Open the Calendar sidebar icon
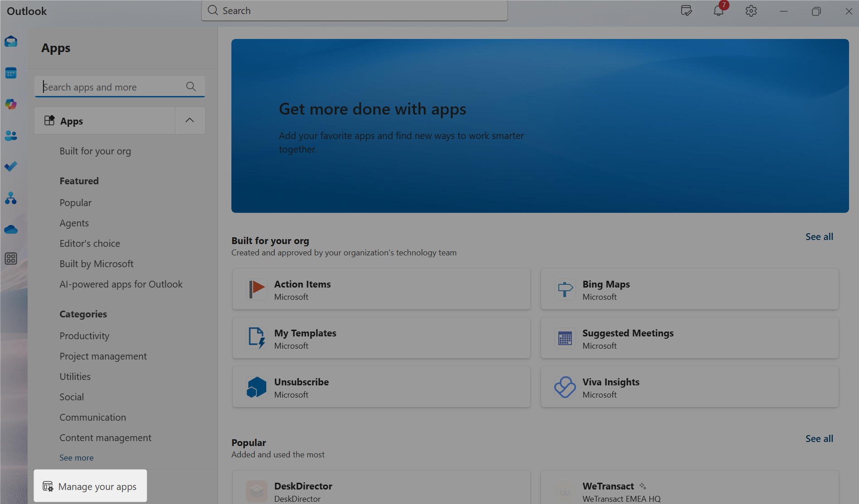 (11, 73)
